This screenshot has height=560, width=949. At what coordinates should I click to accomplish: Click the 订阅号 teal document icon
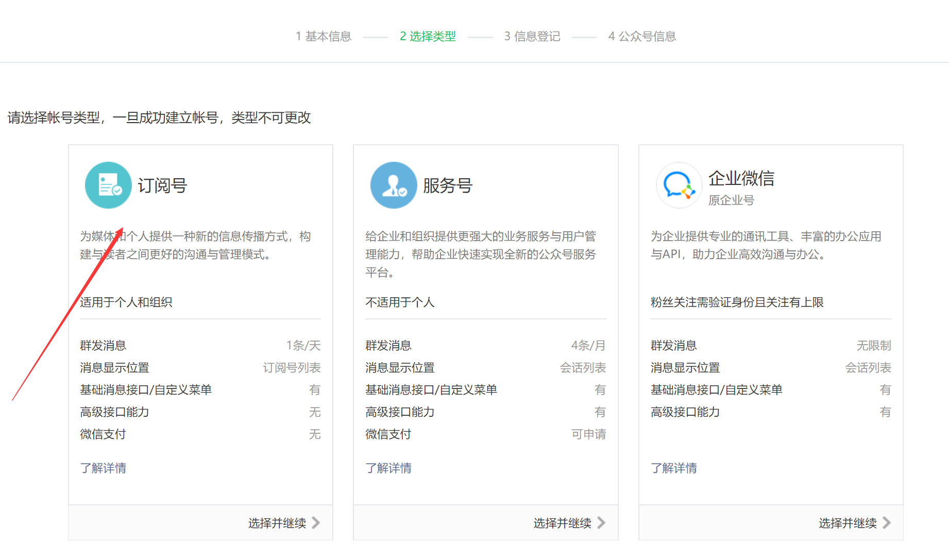pyautogui.click(x=108, y=185)
